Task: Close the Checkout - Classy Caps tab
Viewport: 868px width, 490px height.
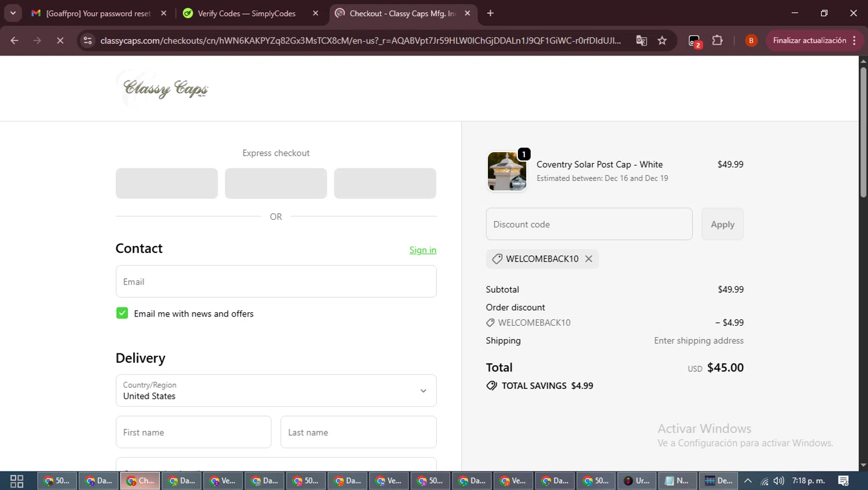Action: pyautogui.click(x=468, y=13)
